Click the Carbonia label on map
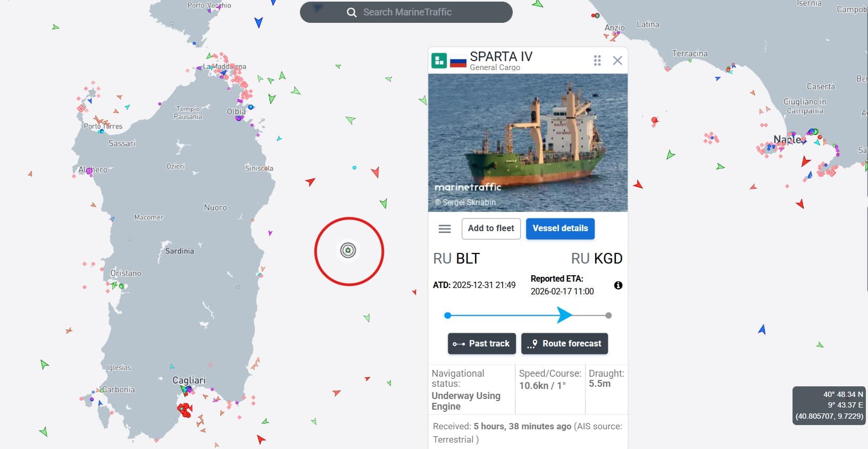868x449 pixels. pos(119,389)
